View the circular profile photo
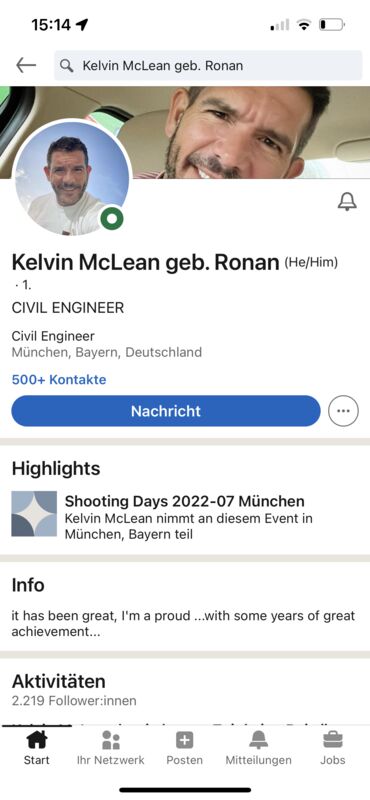Screen dimensions: 370x800 pos(71,178)
